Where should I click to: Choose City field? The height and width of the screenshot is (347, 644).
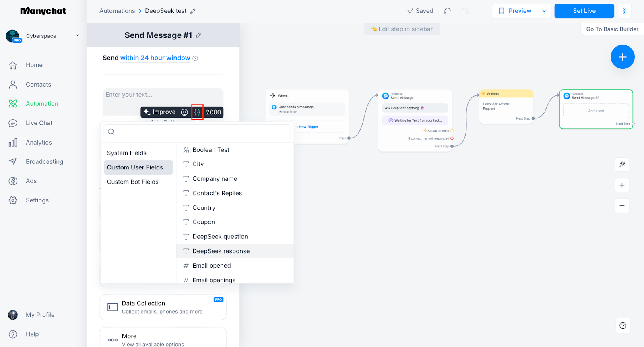pyautogui.click(x=235, y=164)
